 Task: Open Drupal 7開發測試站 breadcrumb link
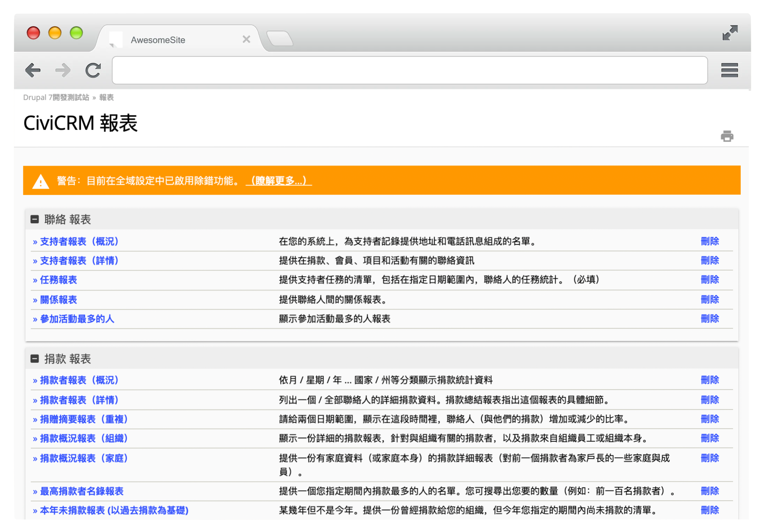click(x=56, y=97)
